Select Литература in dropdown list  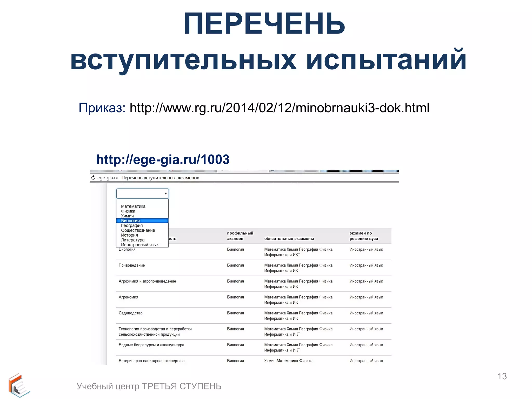click(x=133, y=240)
